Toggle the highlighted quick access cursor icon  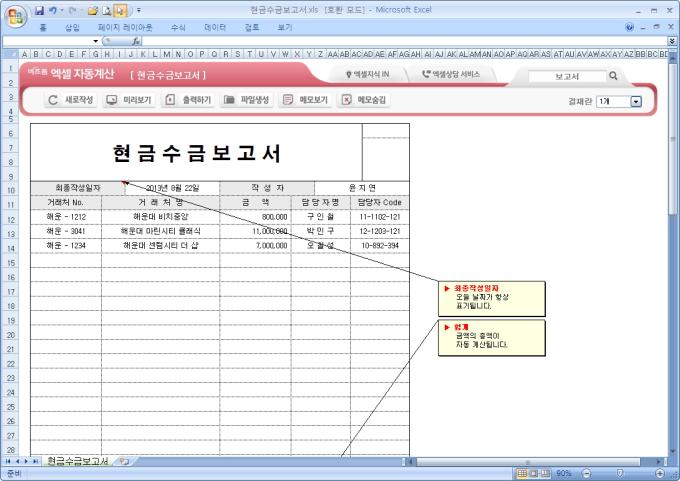coord(120,10)
